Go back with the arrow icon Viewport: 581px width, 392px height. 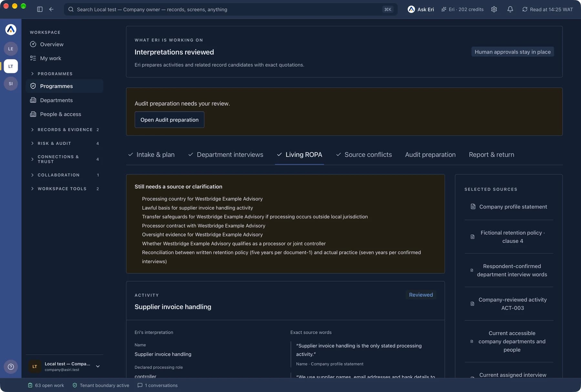(51, 9)
